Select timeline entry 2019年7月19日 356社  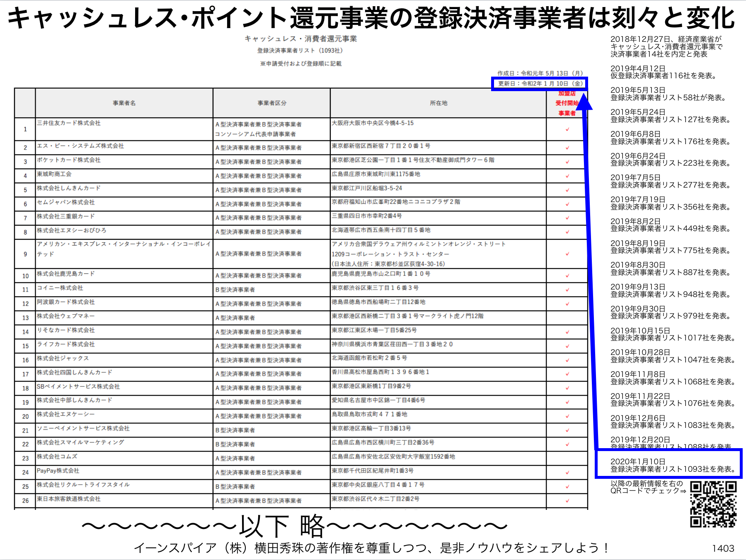click(671, 203)
